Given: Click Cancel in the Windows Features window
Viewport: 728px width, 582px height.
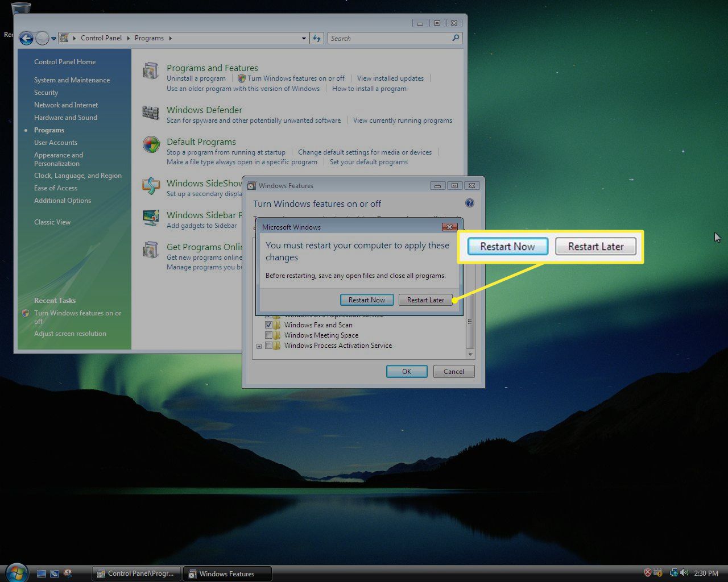Looking at the screenshot, I should pos(454,371).
